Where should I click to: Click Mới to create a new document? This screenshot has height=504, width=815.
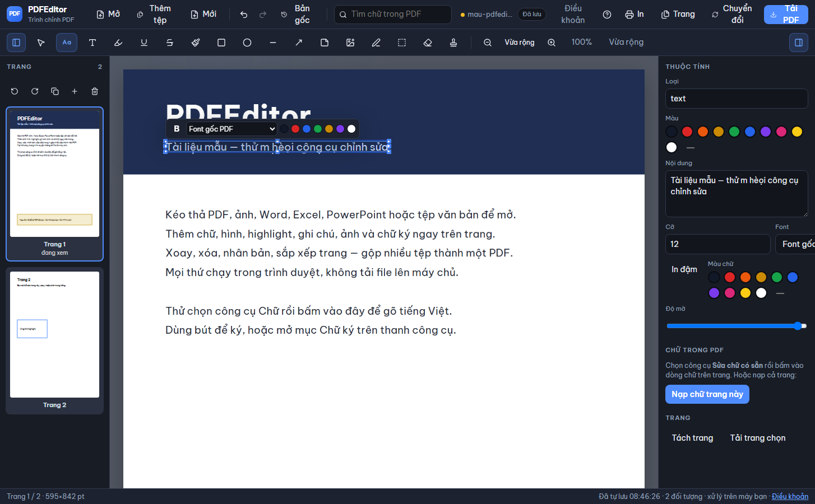[x=203, y=14]
